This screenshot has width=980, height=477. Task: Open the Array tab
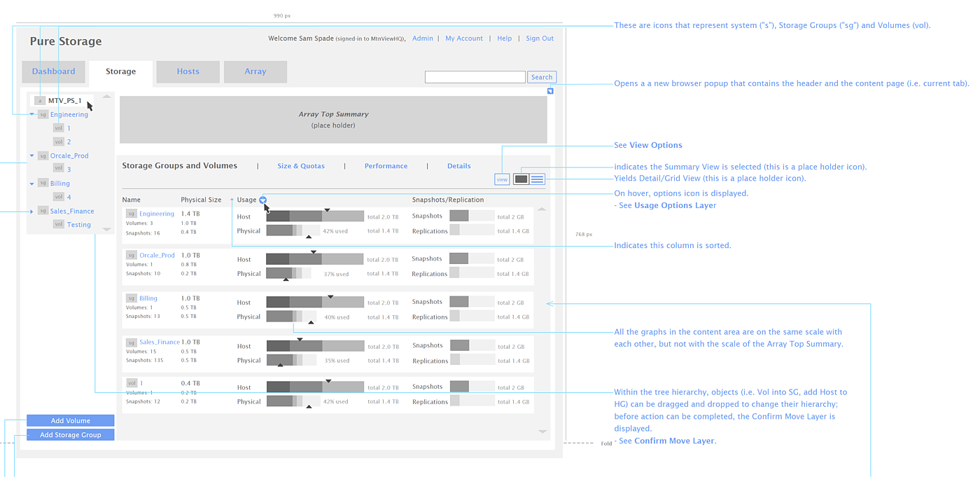coord(255,71)
